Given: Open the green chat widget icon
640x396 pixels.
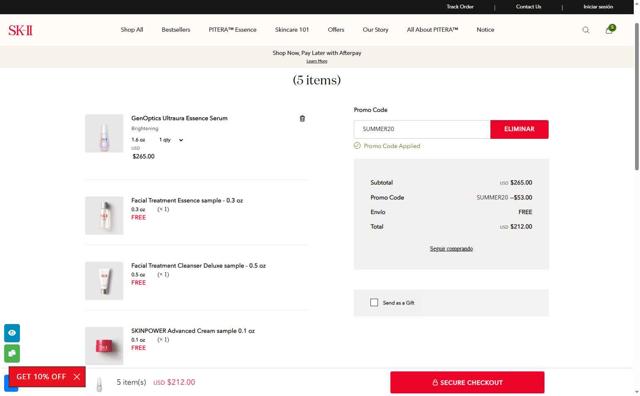Looking at the screenshot, I should [x=12, y=353].
